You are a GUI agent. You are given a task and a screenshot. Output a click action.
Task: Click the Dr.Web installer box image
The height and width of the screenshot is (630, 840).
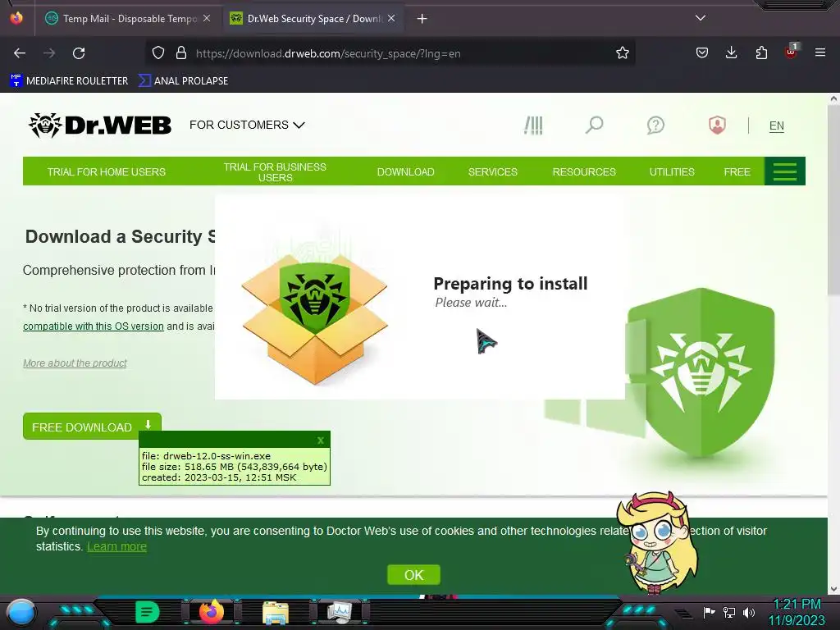(315, 319)
